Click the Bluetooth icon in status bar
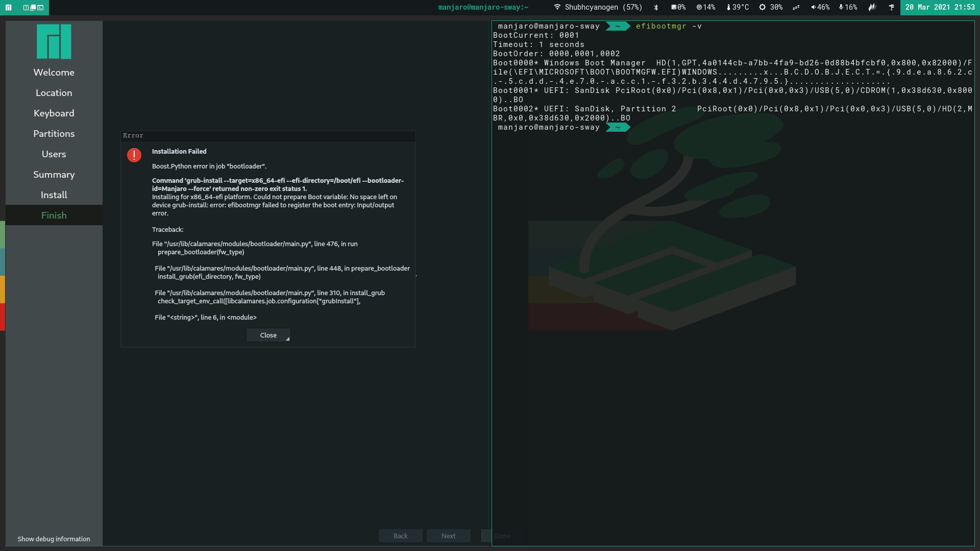980x551 pixels. (656, 8)
